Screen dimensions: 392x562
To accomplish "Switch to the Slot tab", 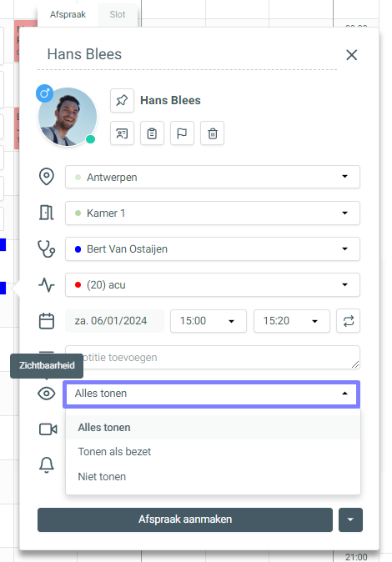I will click(118, 14).
